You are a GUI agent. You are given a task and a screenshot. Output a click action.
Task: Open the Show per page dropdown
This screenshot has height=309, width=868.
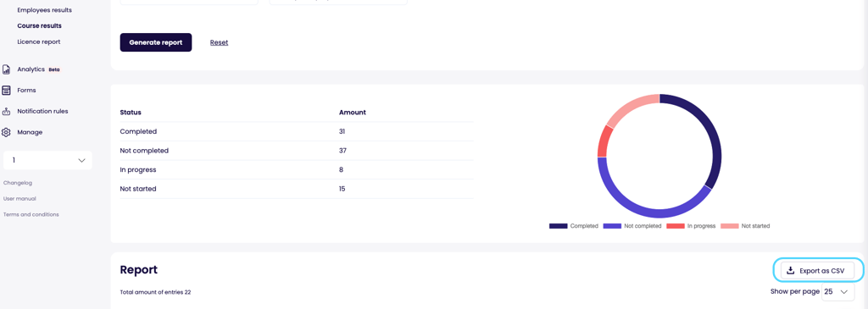[x=838, y=291]
